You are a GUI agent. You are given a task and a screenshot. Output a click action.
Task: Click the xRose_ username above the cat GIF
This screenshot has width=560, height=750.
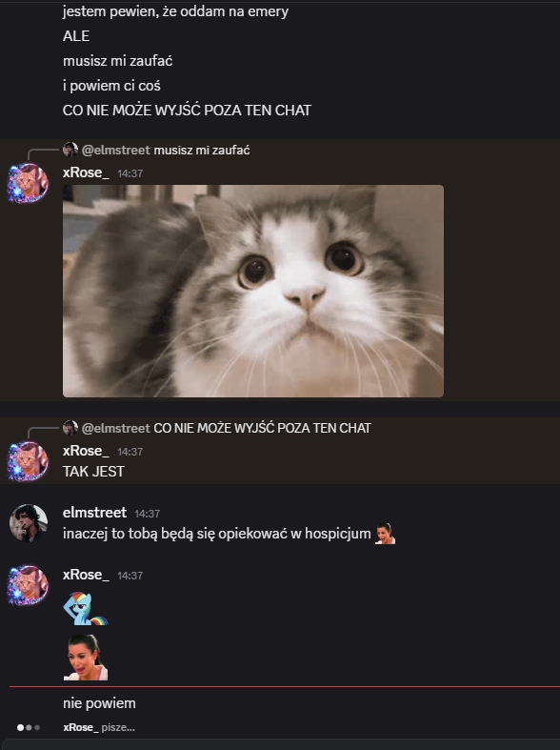[86, 172]
